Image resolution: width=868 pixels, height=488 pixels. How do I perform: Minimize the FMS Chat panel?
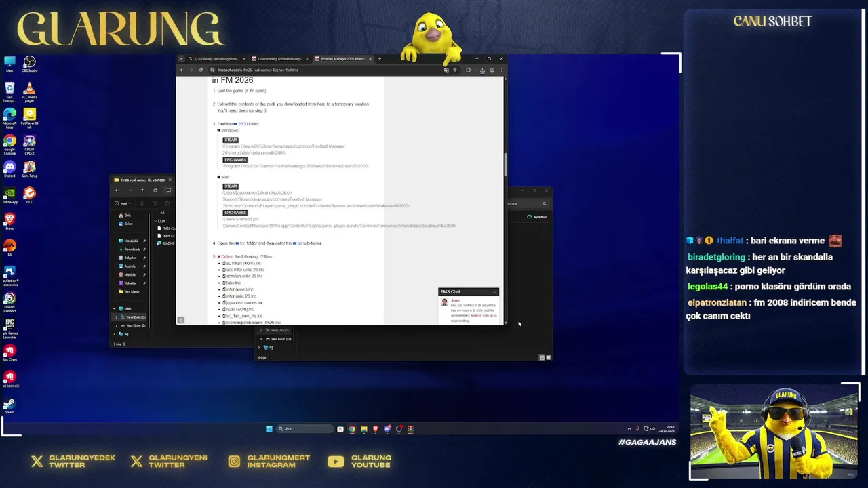(494, 292)
